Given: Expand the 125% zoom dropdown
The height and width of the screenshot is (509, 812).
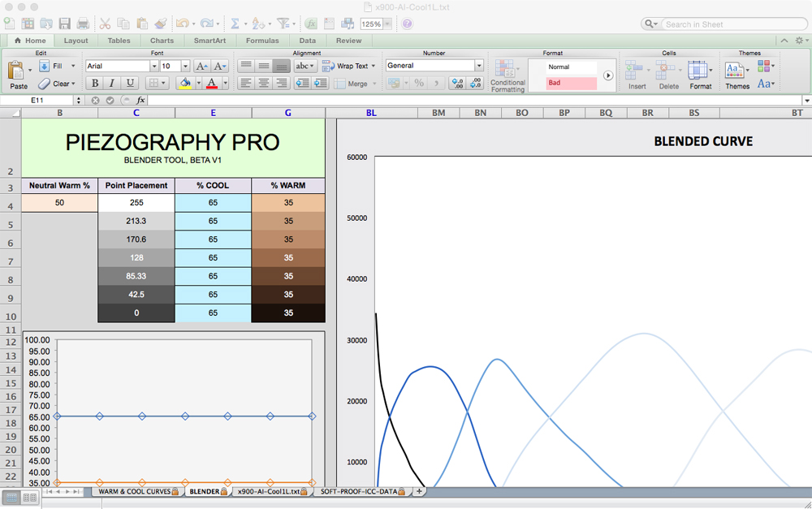Looking at the screenshot, I should [387, 24].
